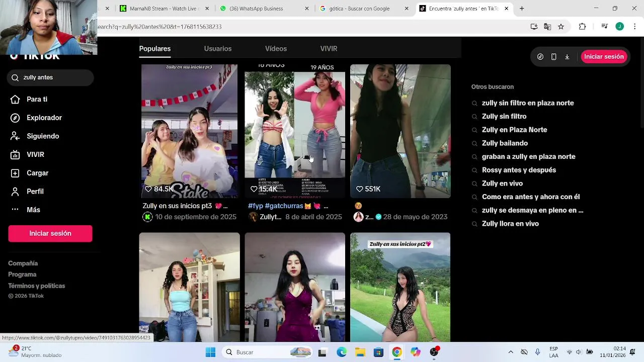Bookmark this page with the Chrome star icon
This screenshot has height=362, width=644.
(561, 27)
